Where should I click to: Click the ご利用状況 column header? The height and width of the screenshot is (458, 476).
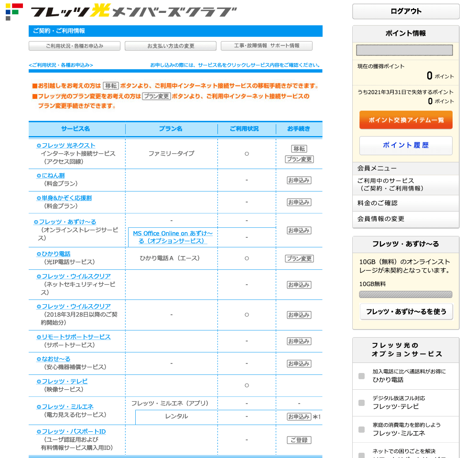click(244, 129)
